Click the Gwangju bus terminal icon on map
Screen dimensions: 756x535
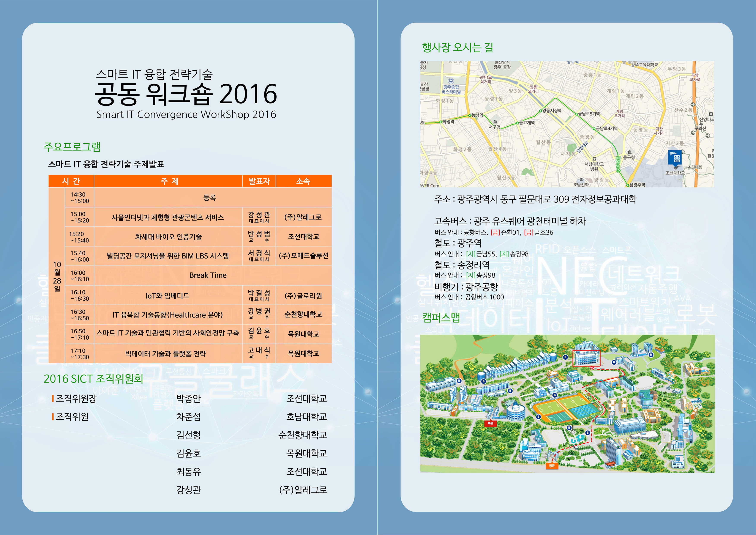tap(451, 81)
